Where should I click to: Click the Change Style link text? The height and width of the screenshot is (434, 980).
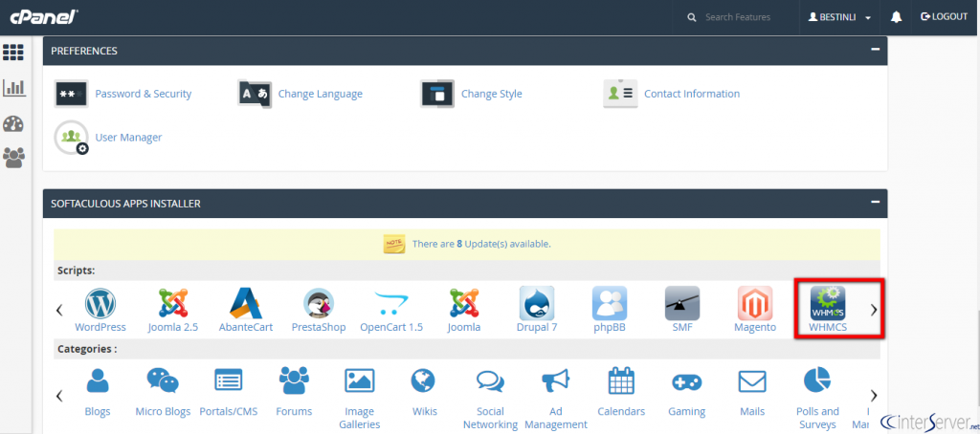point(491,94)
